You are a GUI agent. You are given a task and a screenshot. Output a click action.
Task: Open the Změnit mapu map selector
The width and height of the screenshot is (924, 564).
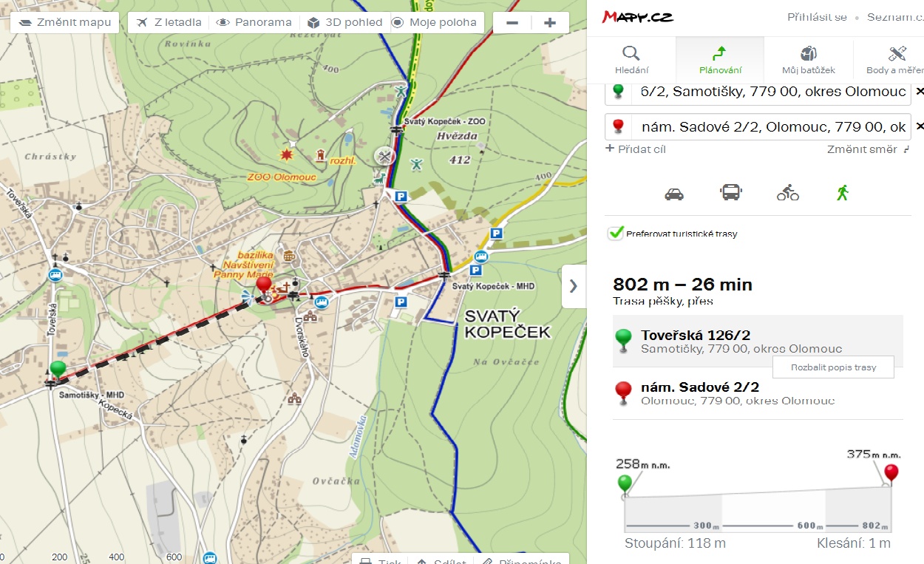coord(65,22)
